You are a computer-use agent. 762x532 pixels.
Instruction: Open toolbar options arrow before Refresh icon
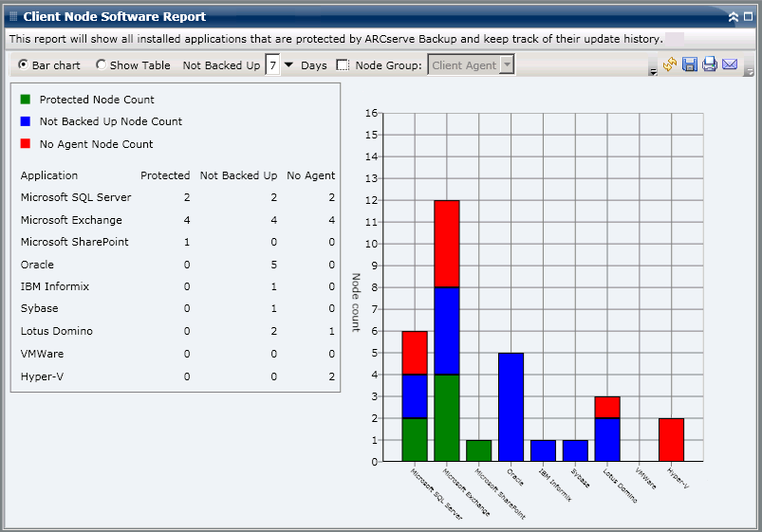coord(653,72)
